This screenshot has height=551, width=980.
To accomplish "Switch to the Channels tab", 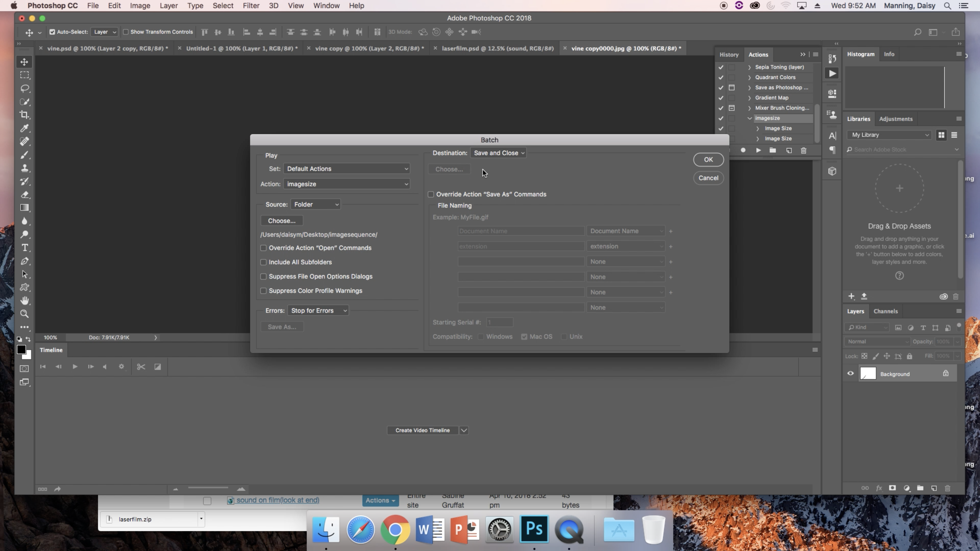I will [x=885, y=311].
